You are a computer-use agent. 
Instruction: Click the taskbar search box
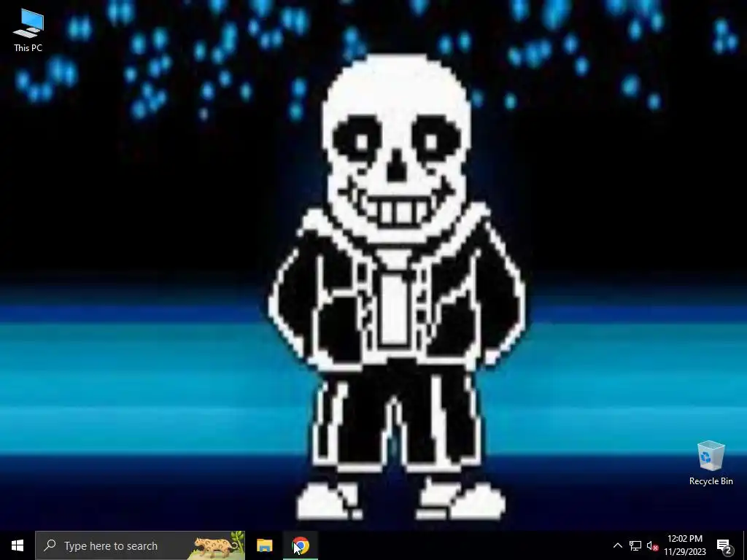pos(140,545)
